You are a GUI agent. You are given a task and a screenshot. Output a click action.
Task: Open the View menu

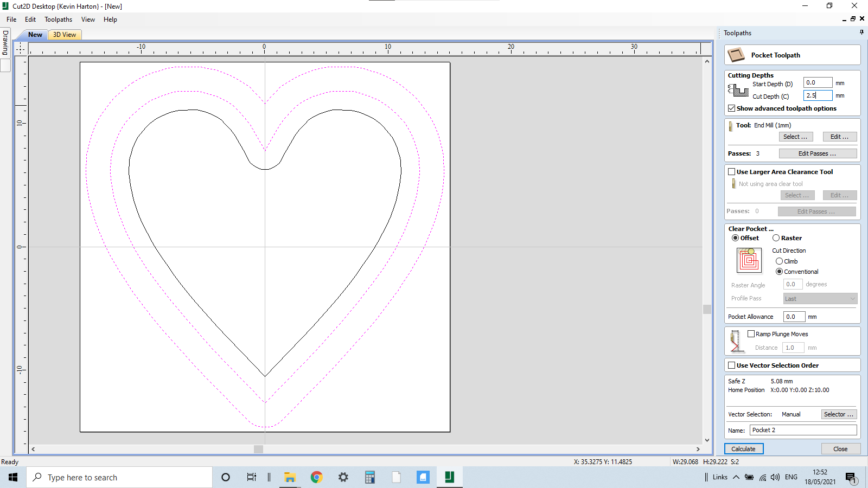pyautogui.click(x=88, y=20)
